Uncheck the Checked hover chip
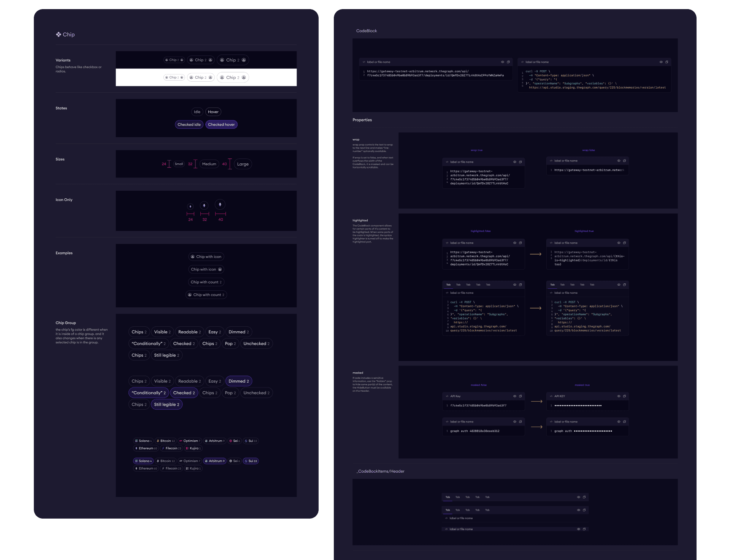The width and height of the screenshot is (730, 560). (x=221, y=125)
